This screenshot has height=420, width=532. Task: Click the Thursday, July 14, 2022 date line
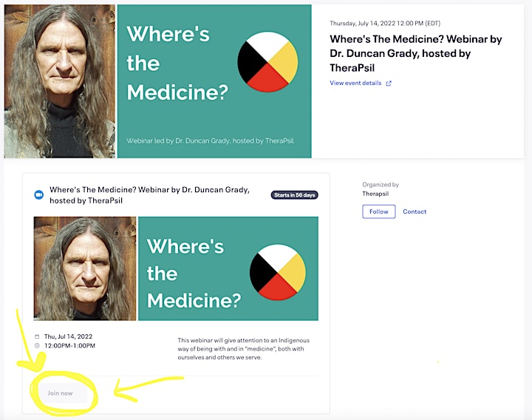(x=385, y=24)
